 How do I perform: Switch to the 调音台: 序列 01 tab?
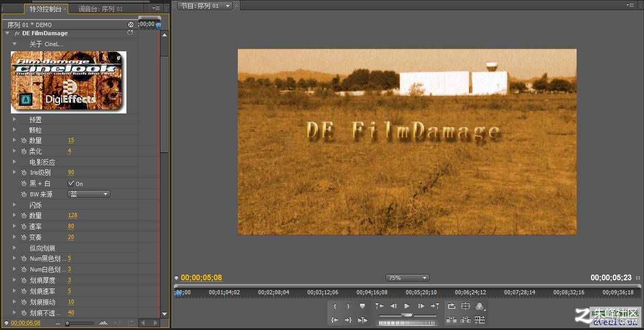pos(101,9)
